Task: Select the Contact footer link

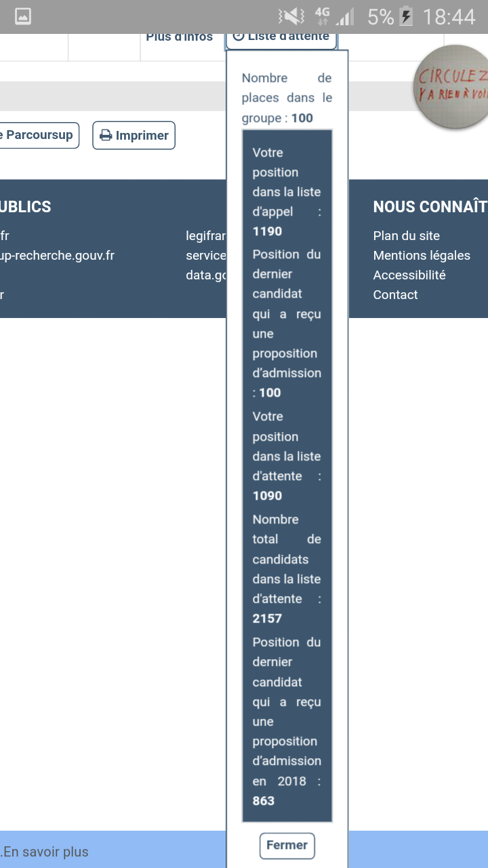Action: pos(395,295)
